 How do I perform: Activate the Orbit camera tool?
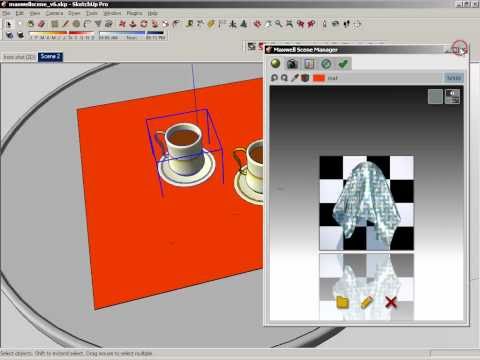257,24
